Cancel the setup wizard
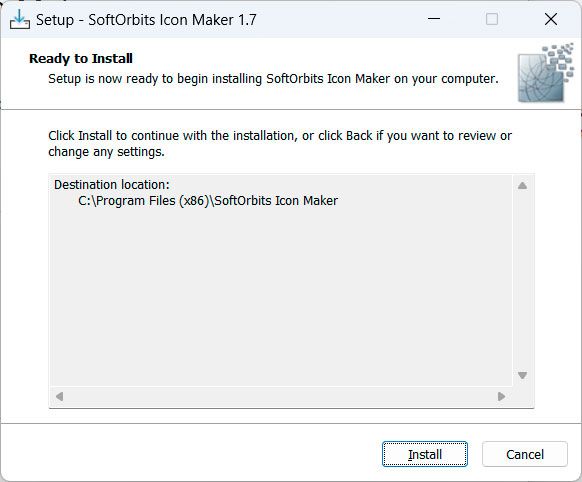The image size is (582, 482). pyautogui.click(x=524, y=454)
